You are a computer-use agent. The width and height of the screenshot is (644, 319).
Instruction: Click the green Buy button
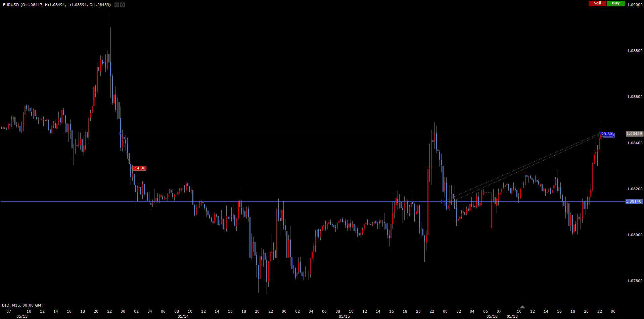click(615, 3)
